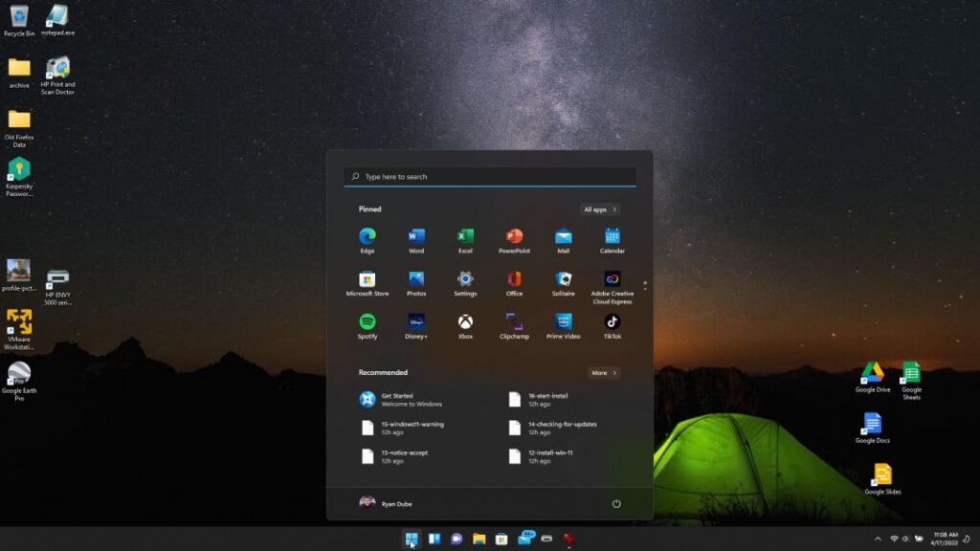The image size is (980, 551).
Task: Select the archive folder on desktop
Action: 19,73
